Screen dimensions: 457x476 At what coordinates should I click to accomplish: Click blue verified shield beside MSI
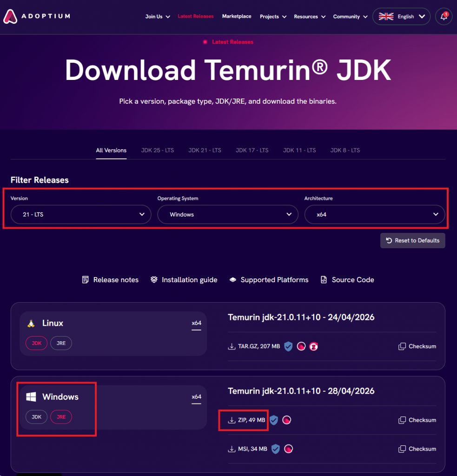[x=275, y=449]
